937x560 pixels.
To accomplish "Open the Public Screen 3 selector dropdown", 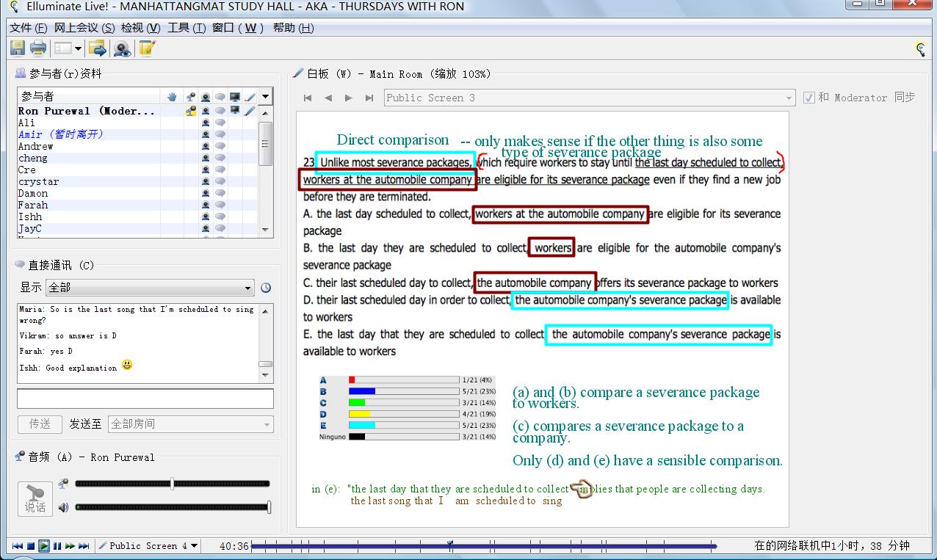I will tap(590, 98).
